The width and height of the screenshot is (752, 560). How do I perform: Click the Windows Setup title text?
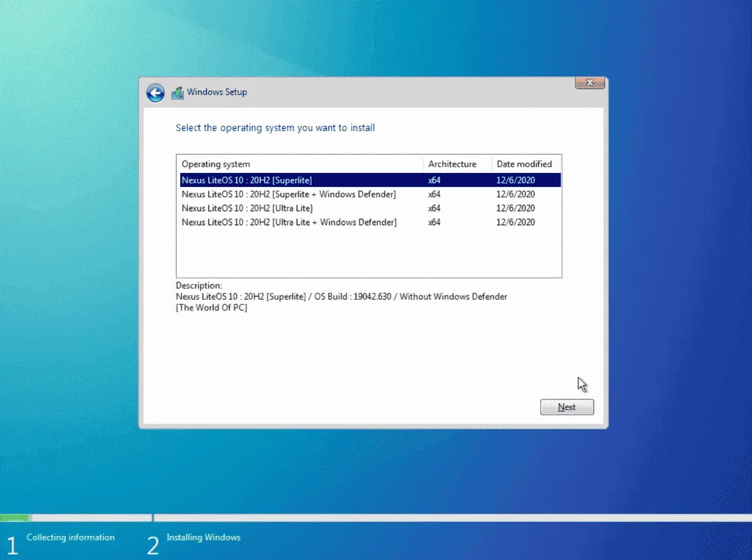click(217, 92)
